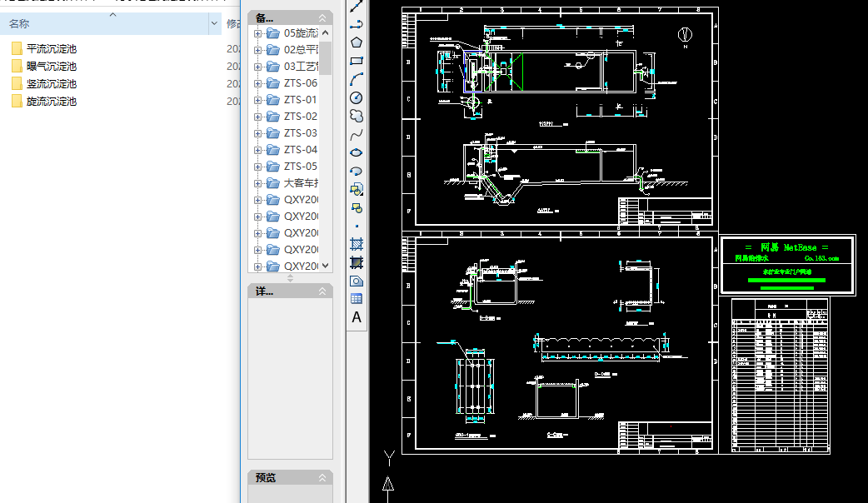Select the Polygon draw tool
This screenshot has height=503, width=868.
coord(357,42)
